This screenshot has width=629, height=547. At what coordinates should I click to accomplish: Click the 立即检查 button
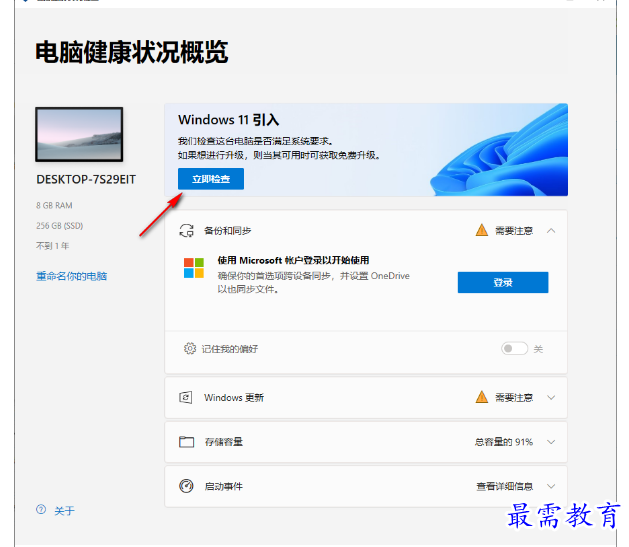[x=211, y=179]
